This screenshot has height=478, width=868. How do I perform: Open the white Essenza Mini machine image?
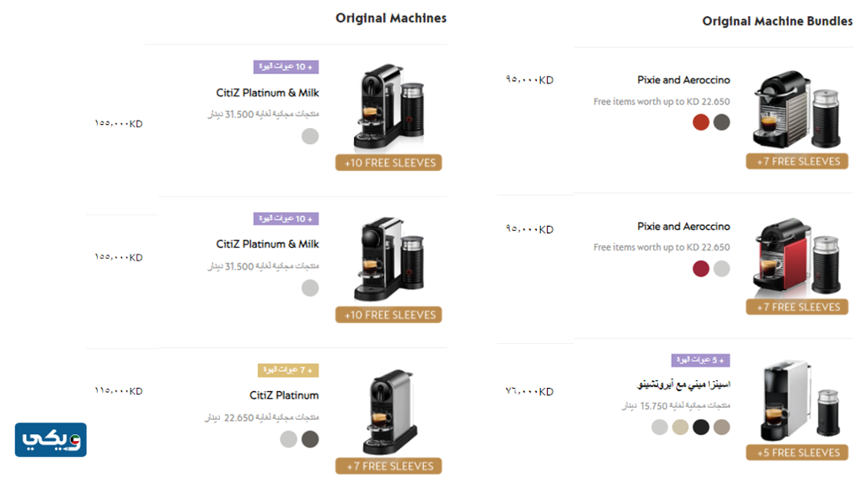[x=796, y=402]
